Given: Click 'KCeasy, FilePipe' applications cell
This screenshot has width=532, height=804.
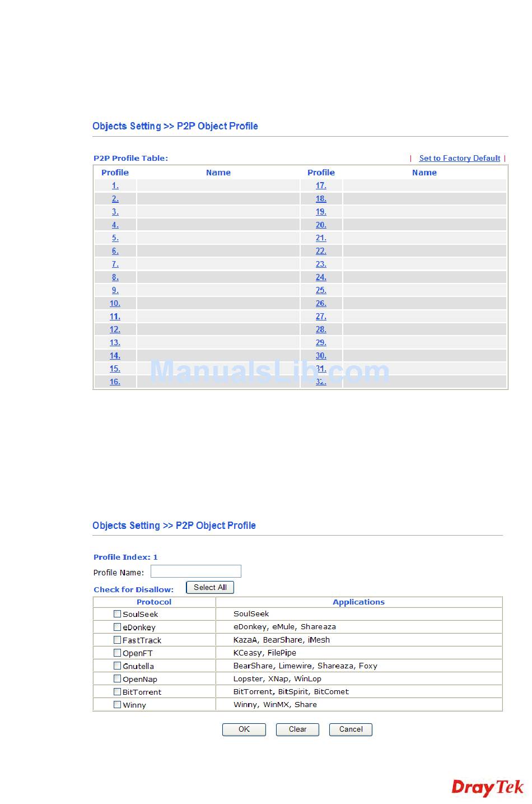Looking at the screenshot, I should [359, 653].
